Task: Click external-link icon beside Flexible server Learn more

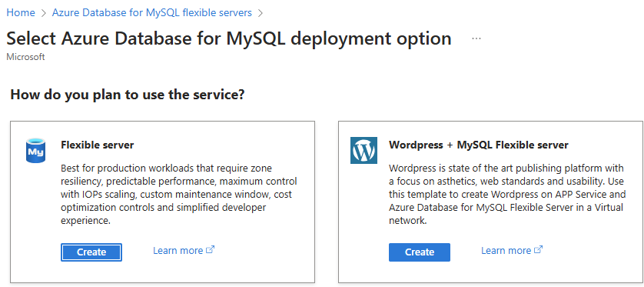Action: pyautogui.click(x=211, y=249)
